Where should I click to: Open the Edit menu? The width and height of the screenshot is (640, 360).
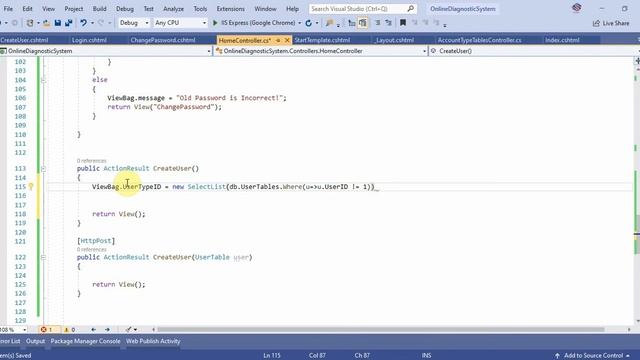[27, 9]
